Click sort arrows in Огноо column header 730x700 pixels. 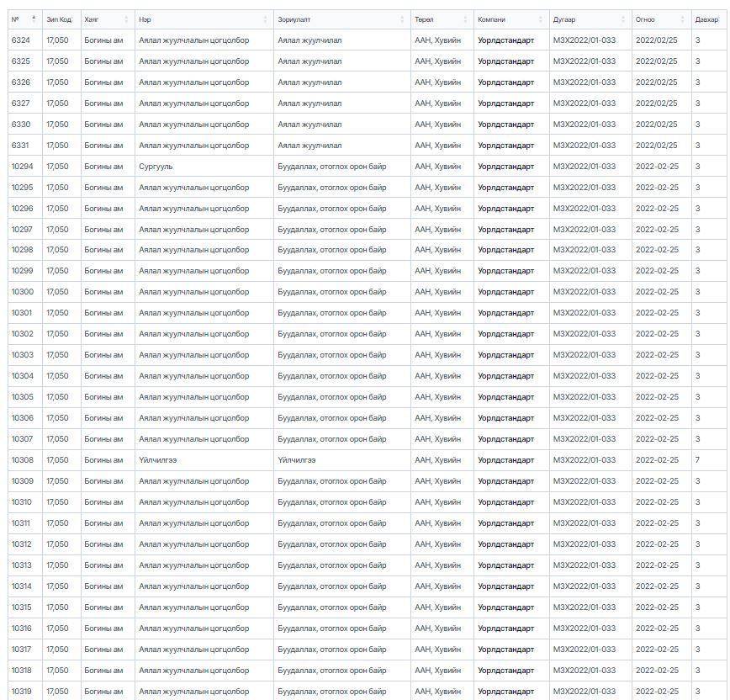682,19
